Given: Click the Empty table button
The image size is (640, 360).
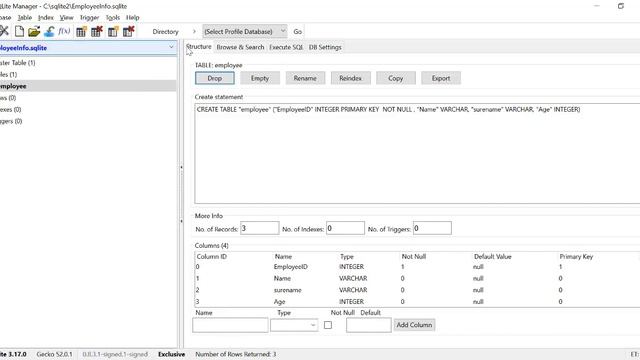Looking at the screenshot, I should click(x=260, y=78).
